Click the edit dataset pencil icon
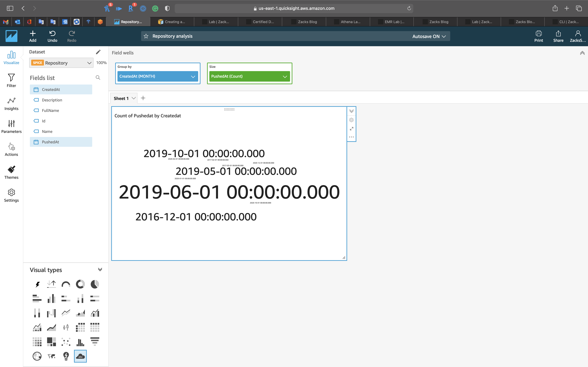The height and width of the screenshot is (367, 588). tap(98, 52)
